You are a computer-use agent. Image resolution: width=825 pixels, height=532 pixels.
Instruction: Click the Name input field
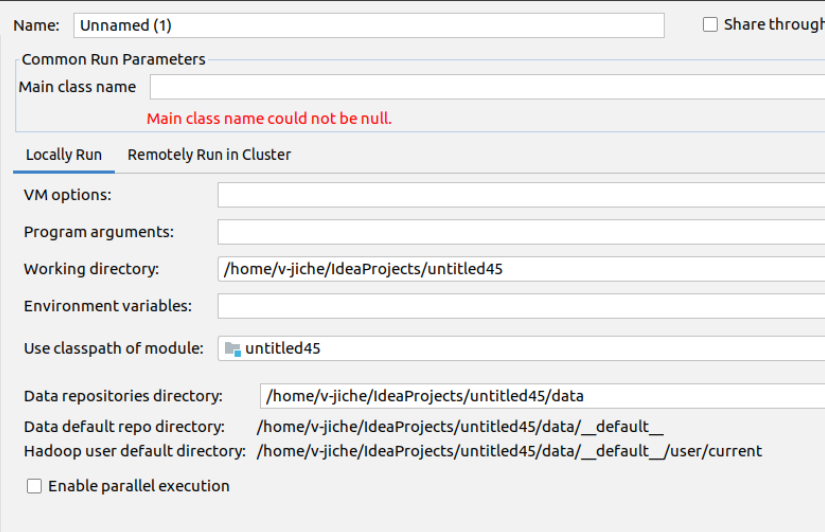(x=369, y=25)
